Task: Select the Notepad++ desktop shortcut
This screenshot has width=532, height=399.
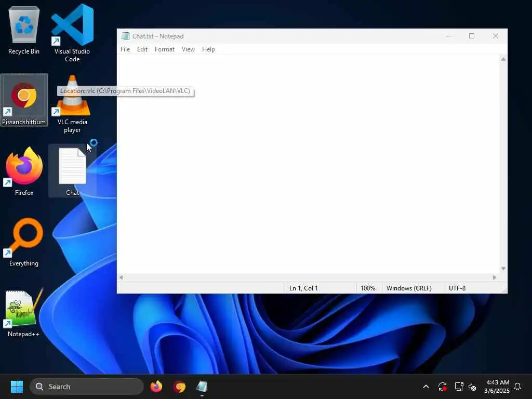Action: (24, 313)
